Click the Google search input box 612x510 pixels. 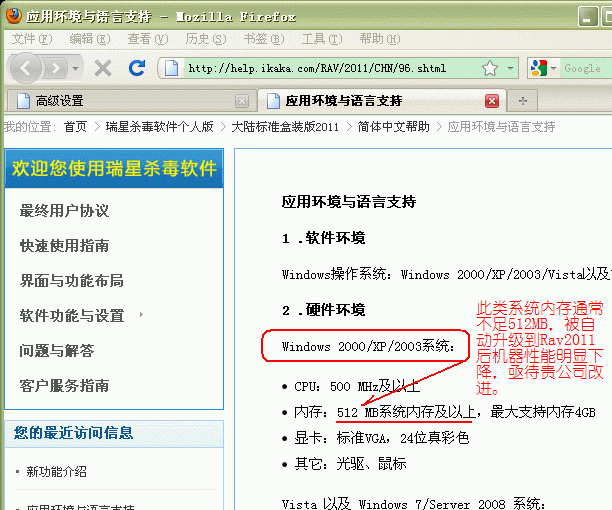[x=586, y=68]
